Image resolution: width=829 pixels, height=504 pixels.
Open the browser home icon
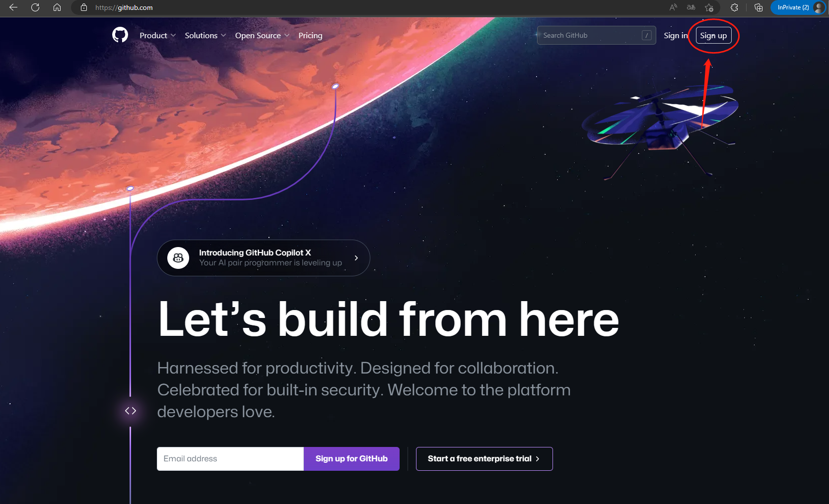(57, 7)
